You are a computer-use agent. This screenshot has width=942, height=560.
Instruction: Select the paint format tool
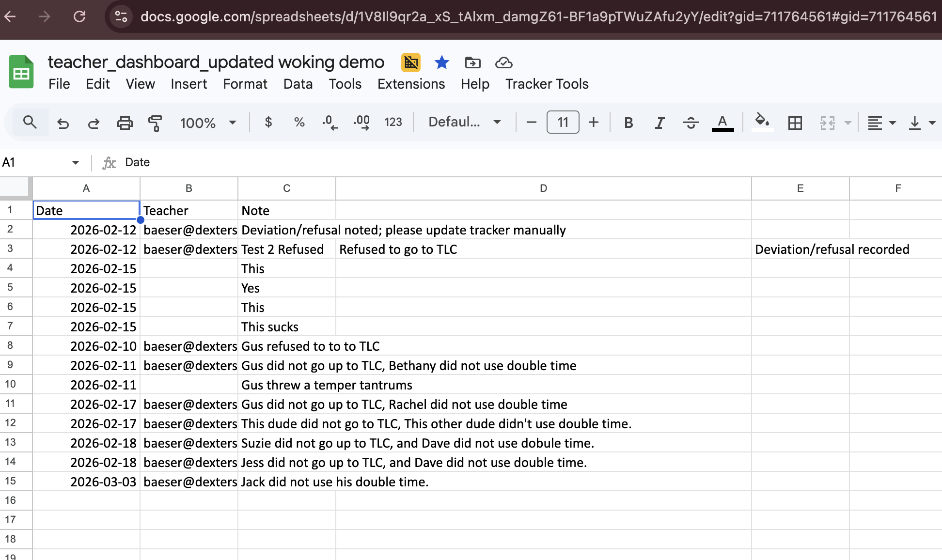click(155, 123)
